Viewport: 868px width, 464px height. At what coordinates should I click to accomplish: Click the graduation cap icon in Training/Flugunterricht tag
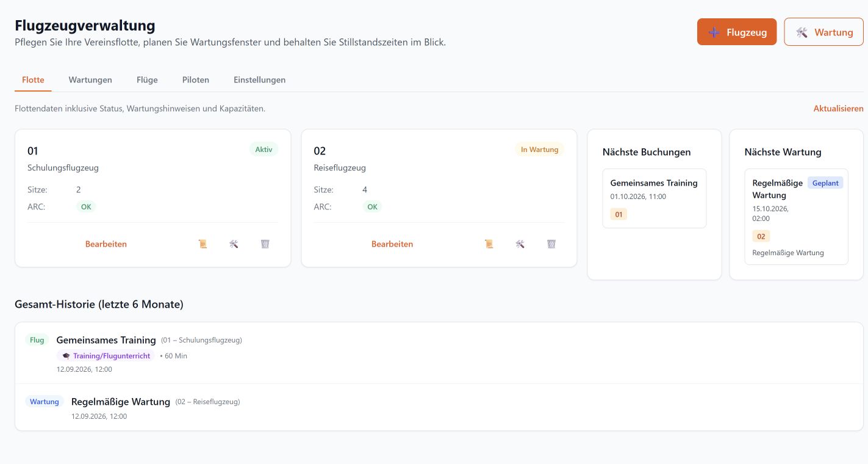pos(66,355)
